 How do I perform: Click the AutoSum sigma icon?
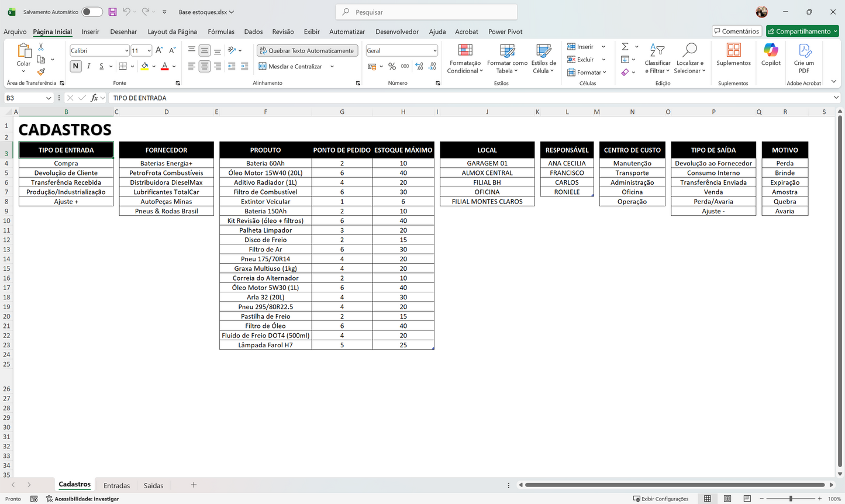click(x=625, y=47)
